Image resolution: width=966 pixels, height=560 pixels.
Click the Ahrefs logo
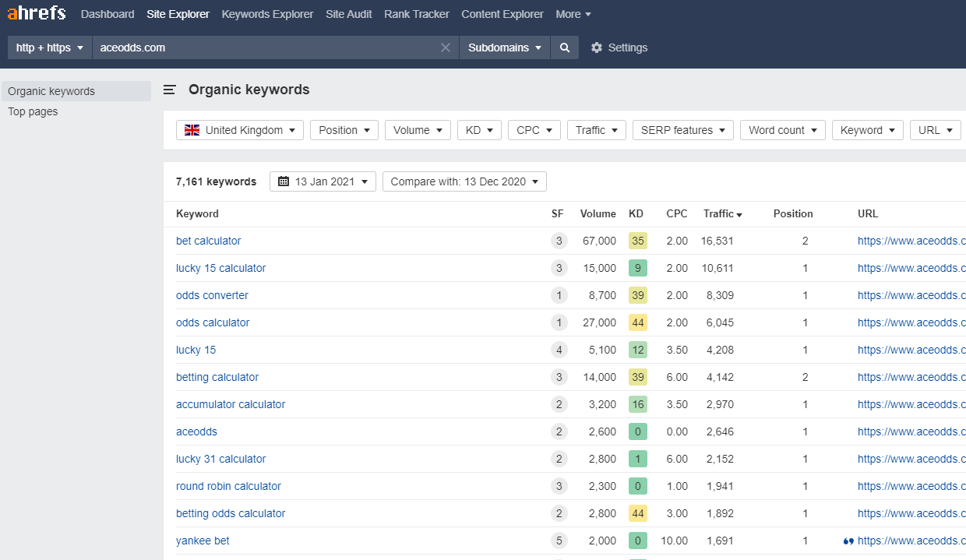pos(36,14)
